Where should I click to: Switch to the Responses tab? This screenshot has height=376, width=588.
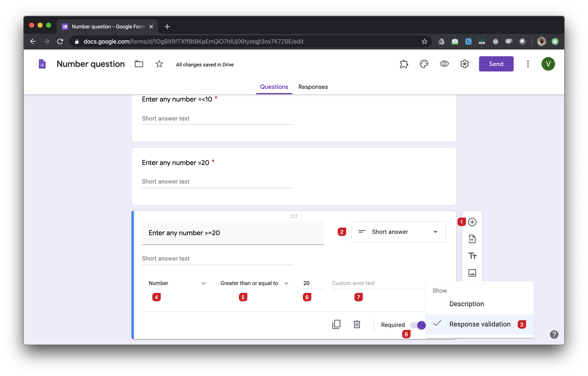[x=313, y=87]
